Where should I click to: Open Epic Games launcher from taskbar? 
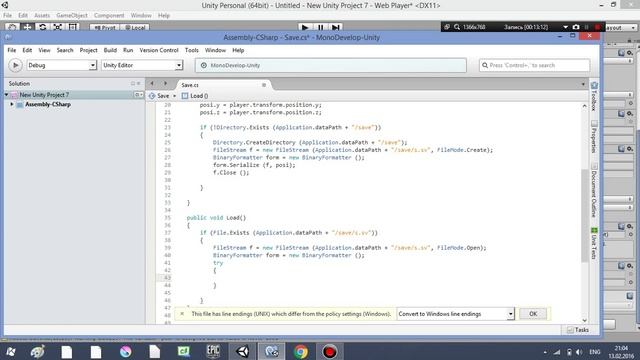(213, 351)
